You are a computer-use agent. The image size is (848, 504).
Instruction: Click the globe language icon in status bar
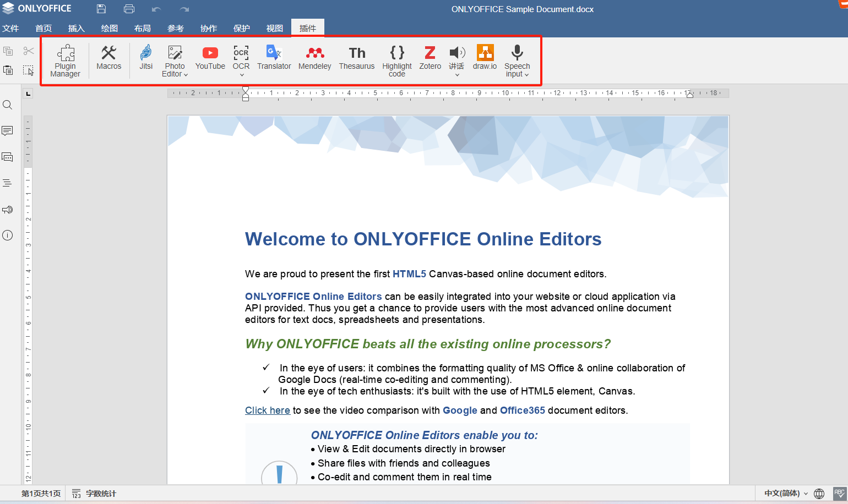819,494
